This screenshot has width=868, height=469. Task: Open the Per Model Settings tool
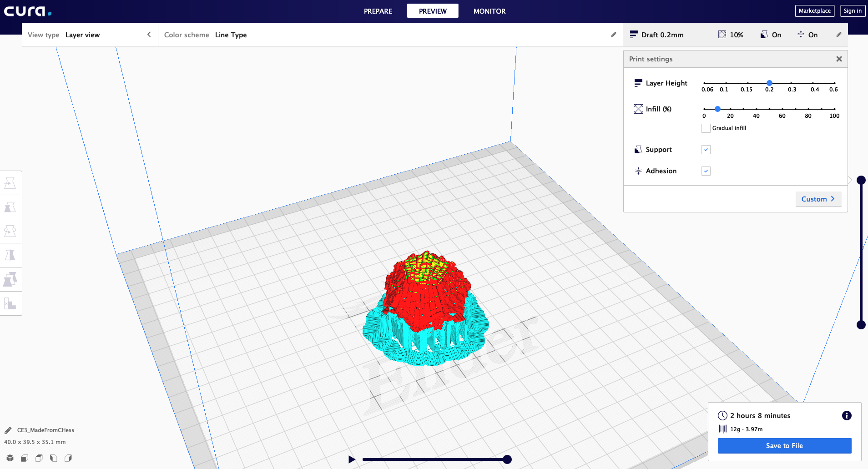10,279
